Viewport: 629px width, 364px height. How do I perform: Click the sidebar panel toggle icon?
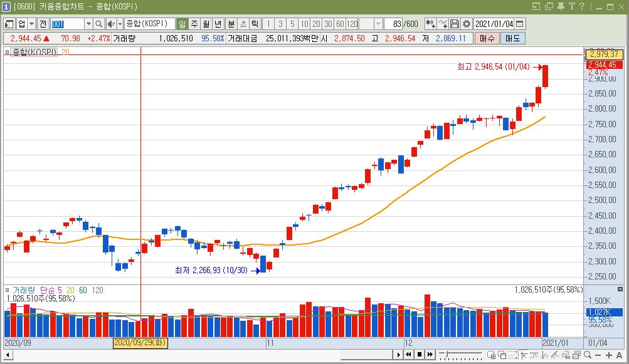(x=9, y=24)
